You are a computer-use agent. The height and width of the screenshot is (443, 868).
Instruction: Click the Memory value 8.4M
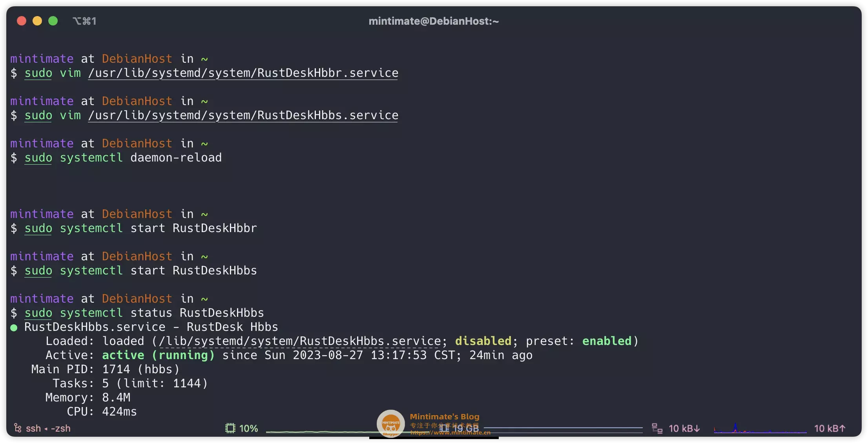click(116, 398)
